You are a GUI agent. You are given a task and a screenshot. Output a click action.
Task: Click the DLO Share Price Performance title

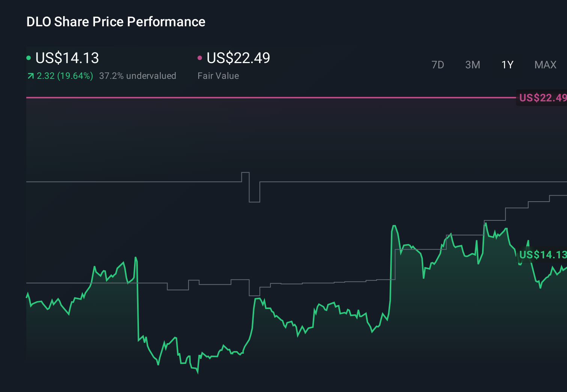[x=116, y=22]
